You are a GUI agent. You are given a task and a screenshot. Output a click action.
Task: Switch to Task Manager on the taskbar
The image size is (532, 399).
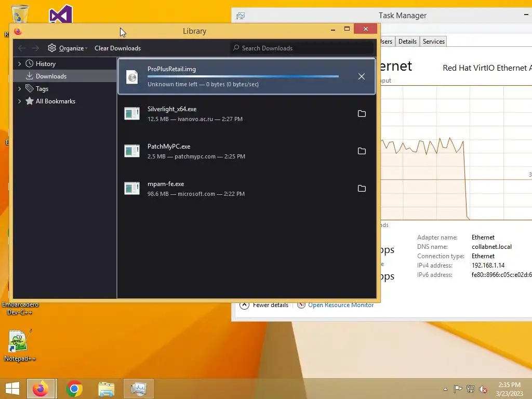[138, 389]
